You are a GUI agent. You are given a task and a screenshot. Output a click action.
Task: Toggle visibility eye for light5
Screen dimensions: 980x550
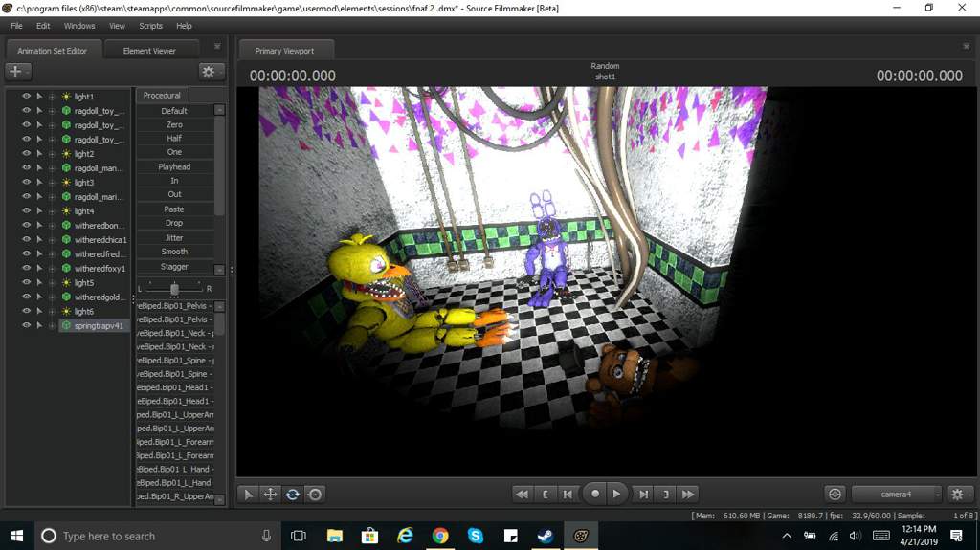[x=26, y=282]
